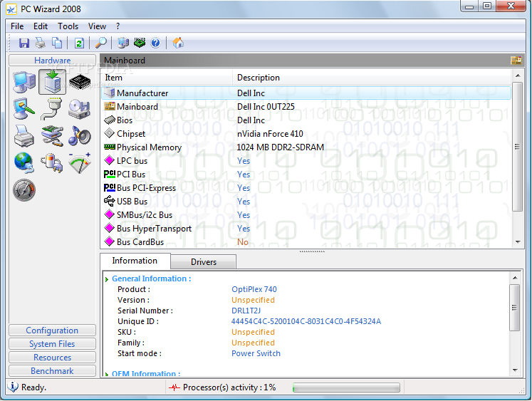Collapse the General Information section arrow
This screenshot has height=401, width=532.
click(107, 279)
